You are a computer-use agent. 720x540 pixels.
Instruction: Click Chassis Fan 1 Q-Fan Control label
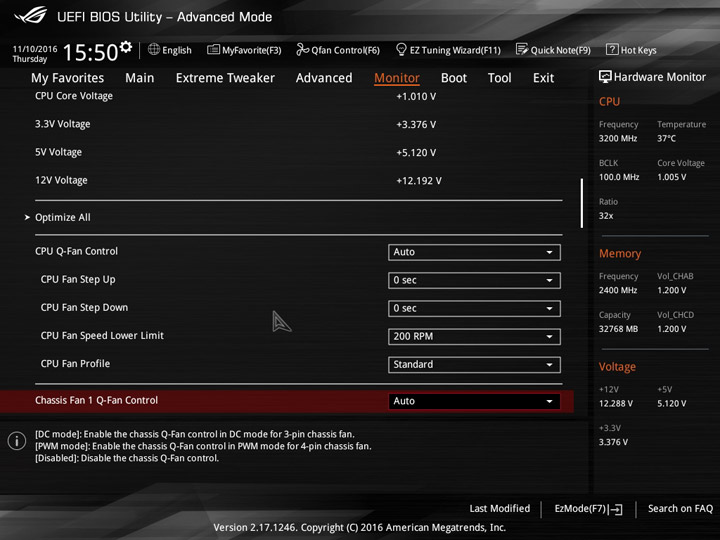click(x=96, y=400)
